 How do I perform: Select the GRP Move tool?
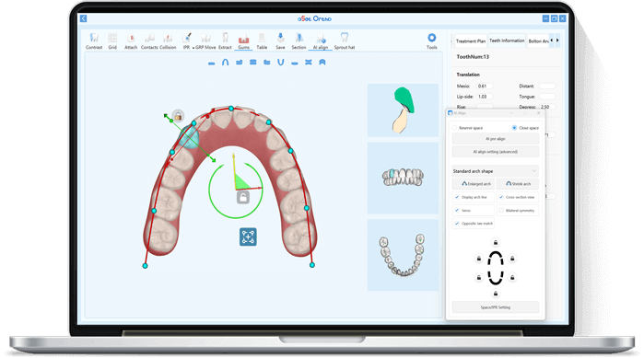(205, 41)
